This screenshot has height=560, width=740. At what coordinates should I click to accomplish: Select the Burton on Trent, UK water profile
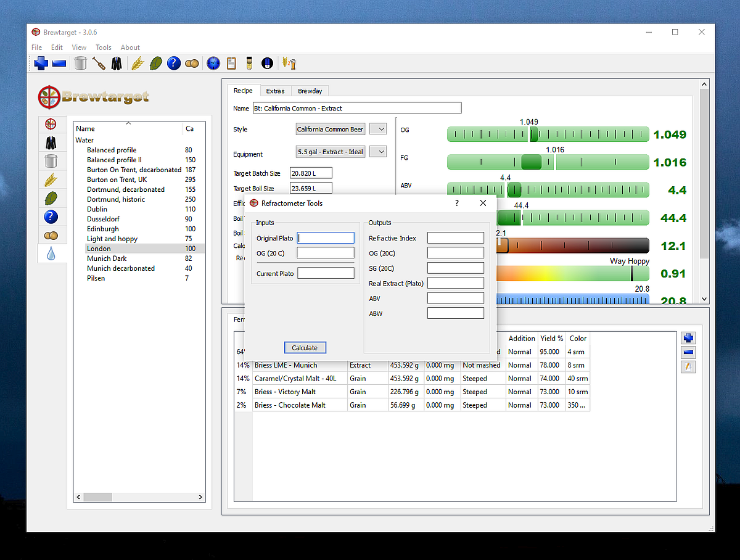click(117, 179)
